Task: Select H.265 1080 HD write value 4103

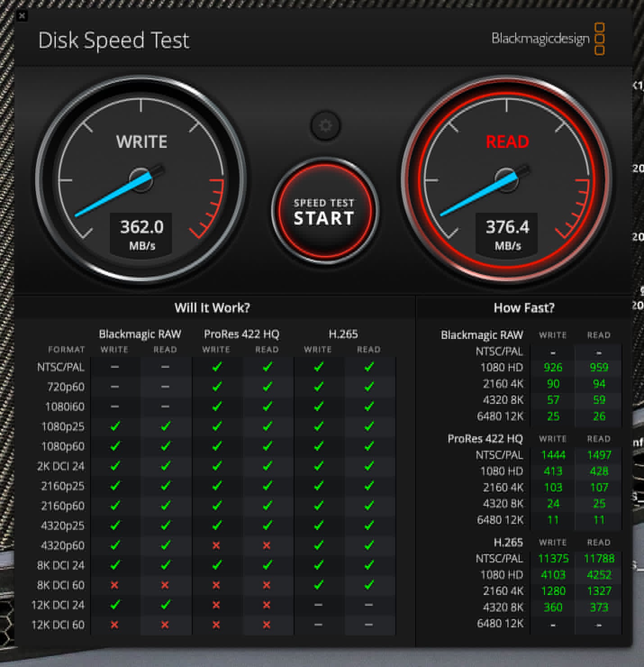Action: (x=553, y=575)
